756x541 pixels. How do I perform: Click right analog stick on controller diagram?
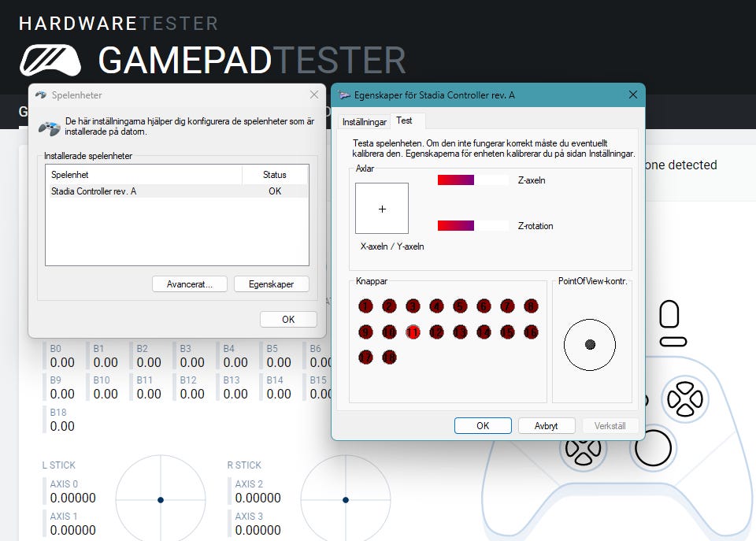(x=653, y=447)
